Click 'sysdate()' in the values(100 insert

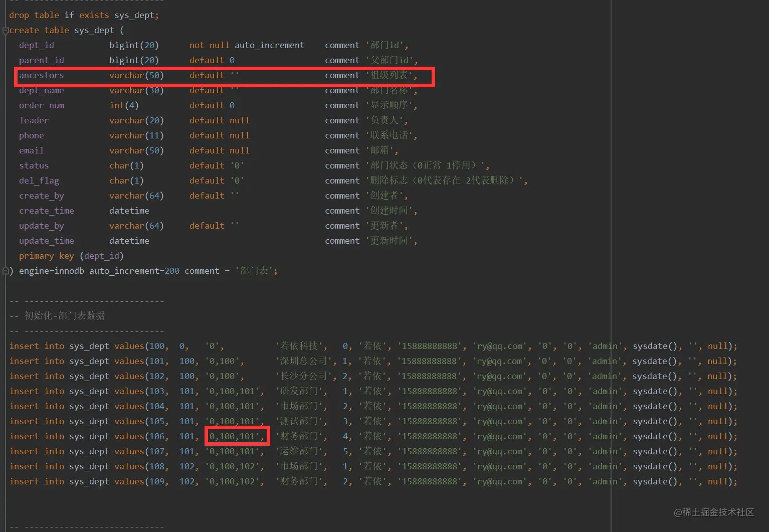coord(655,346)
